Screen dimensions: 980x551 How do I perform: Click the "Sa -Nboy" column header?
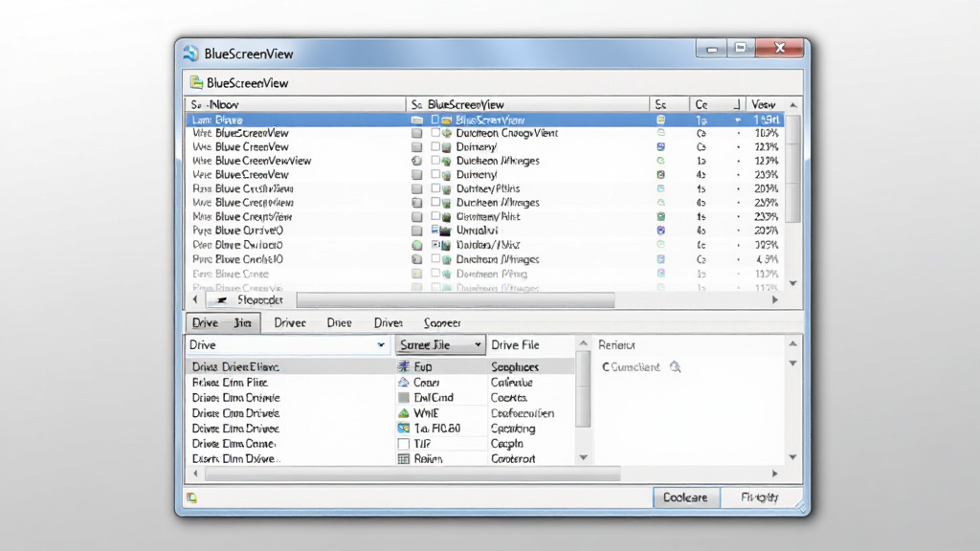296,104
